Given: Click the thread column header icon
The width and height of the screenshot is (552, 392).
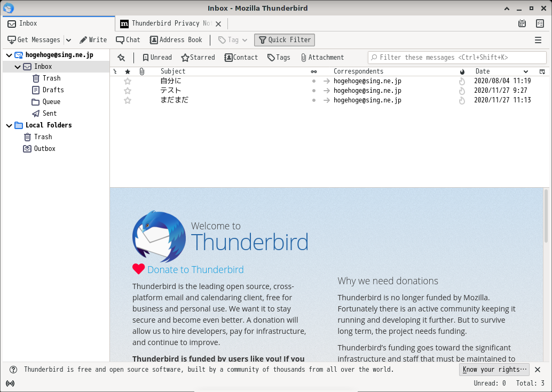Looking at the screenshot, I should coord(115,71).
